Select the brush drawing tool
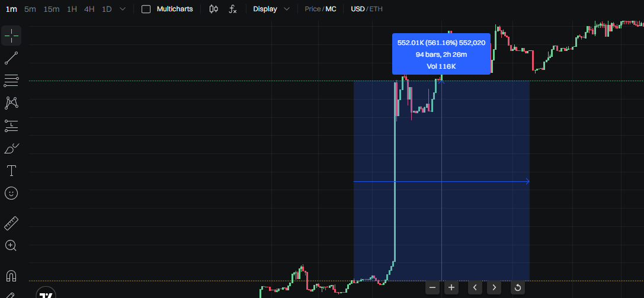This screenshot has width=644, height=298. click(11, 148)
